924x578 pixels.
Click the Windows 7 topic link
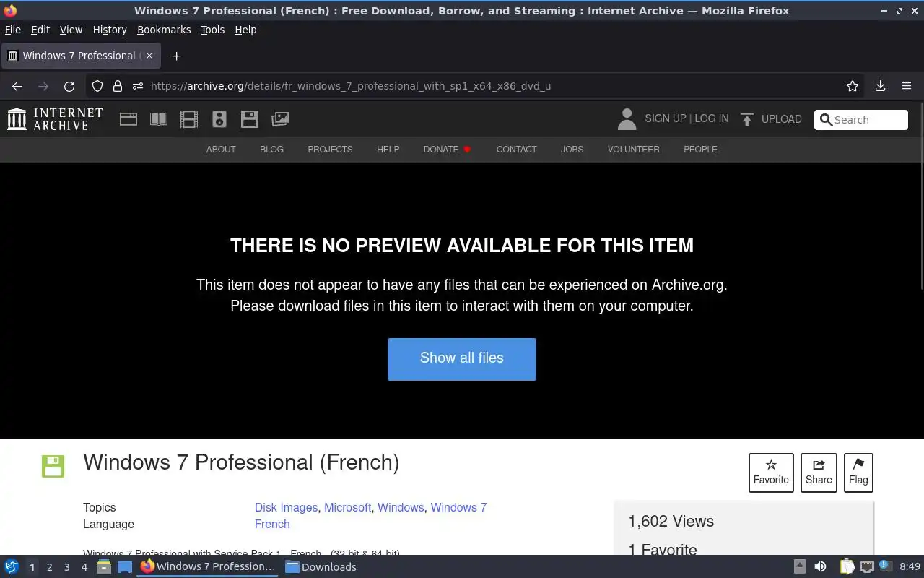pyautogui.click(x=458, y=507)
